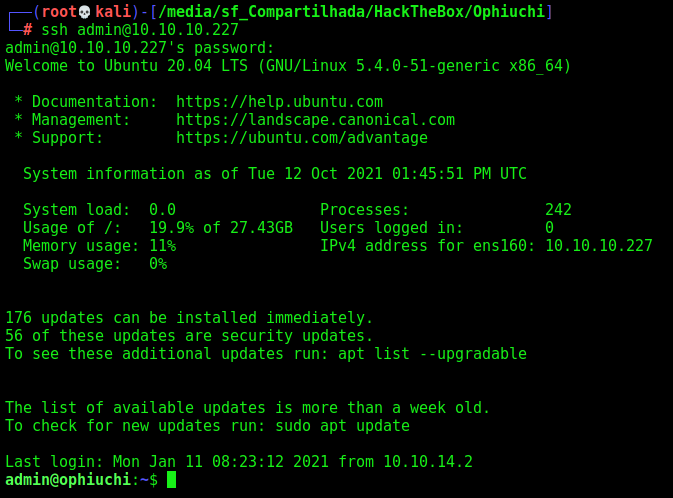
Task: Click the green cursor block after admin@ophiuchi prompt
Action: coord(171,480)
